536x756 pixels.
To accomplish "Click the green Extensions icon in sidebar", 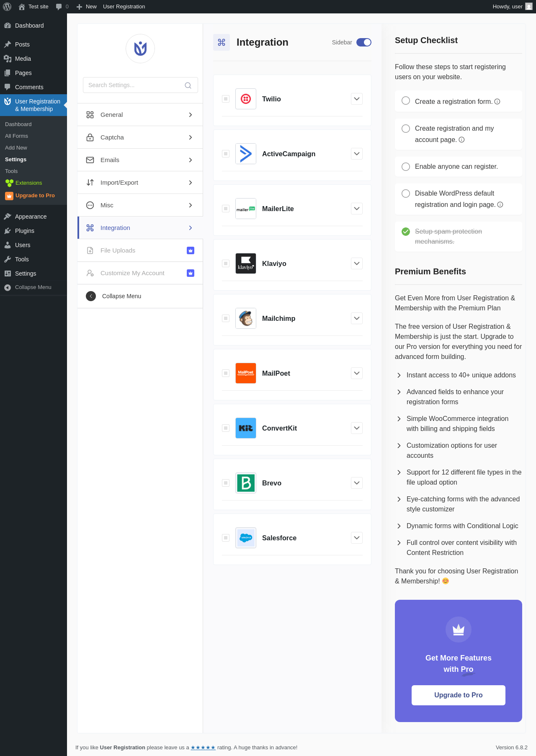I will (9, 183).
